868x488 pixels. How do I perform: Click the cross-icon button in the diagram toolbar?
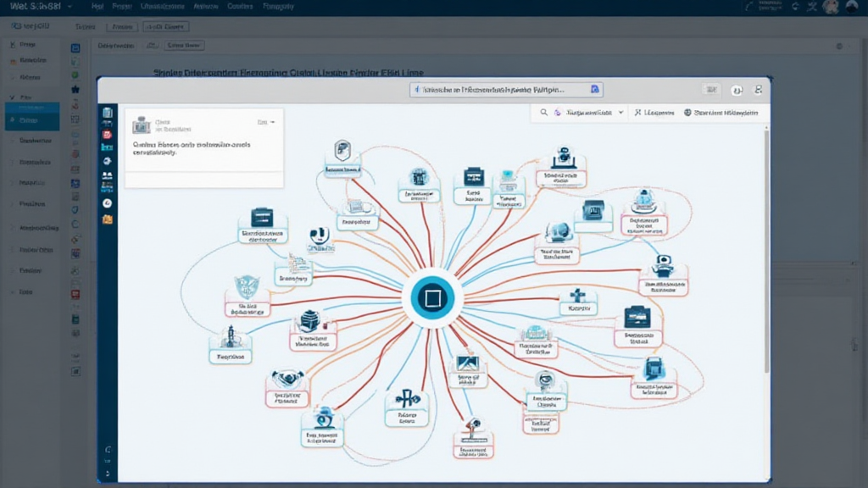637,112
